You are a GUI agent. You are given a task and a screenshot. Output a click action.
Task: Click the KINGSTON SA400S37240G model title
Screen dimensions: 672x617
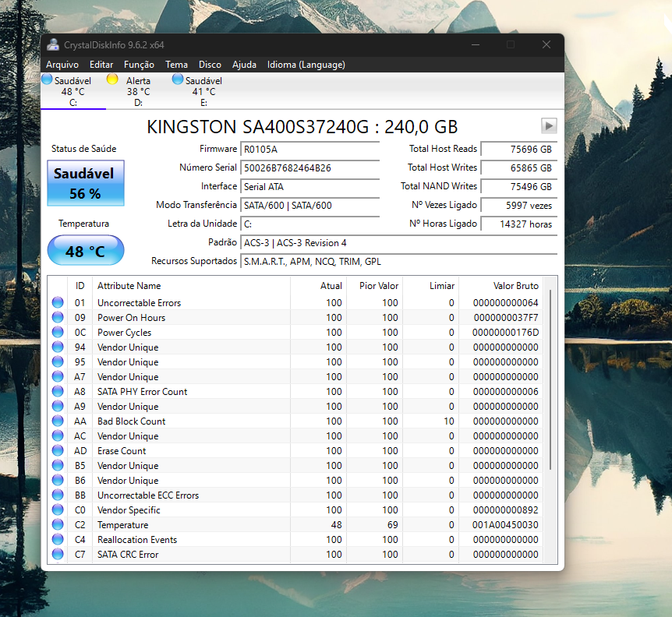coord(302,127)
